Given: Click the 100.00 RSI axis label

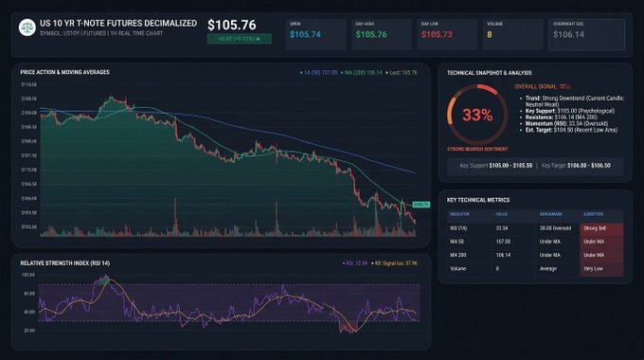Looking at the screenshot, I should 28,275.
